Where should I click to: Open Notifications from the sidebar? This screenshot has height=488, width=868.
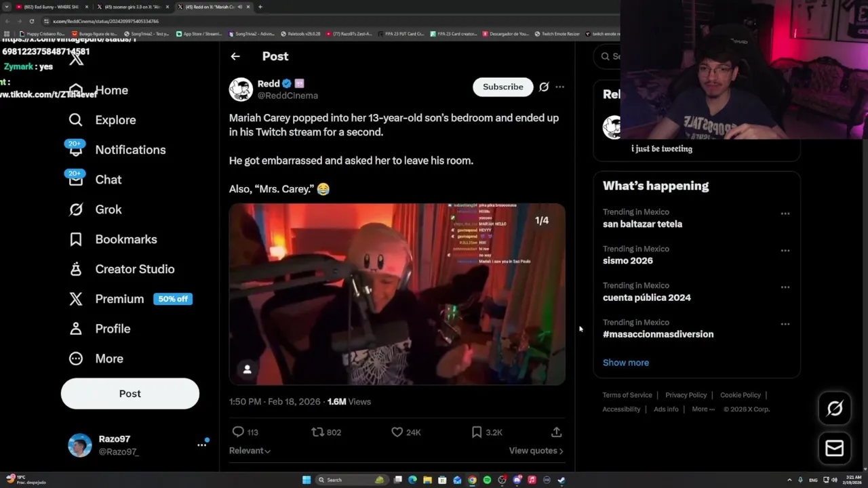click(x=116, y=150)
